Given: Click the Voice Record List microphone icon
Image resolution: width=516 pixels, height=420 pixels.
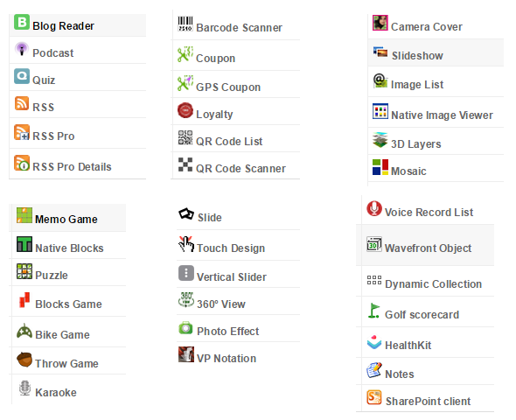Looking at the screenshot, I should pyautogui.click(x=374, y=208).
